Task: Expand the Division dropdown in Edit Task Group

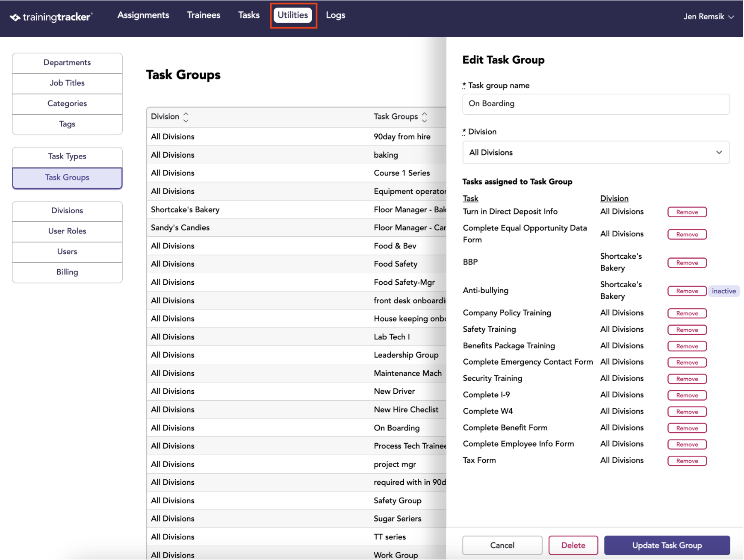Action: point(596,153)
